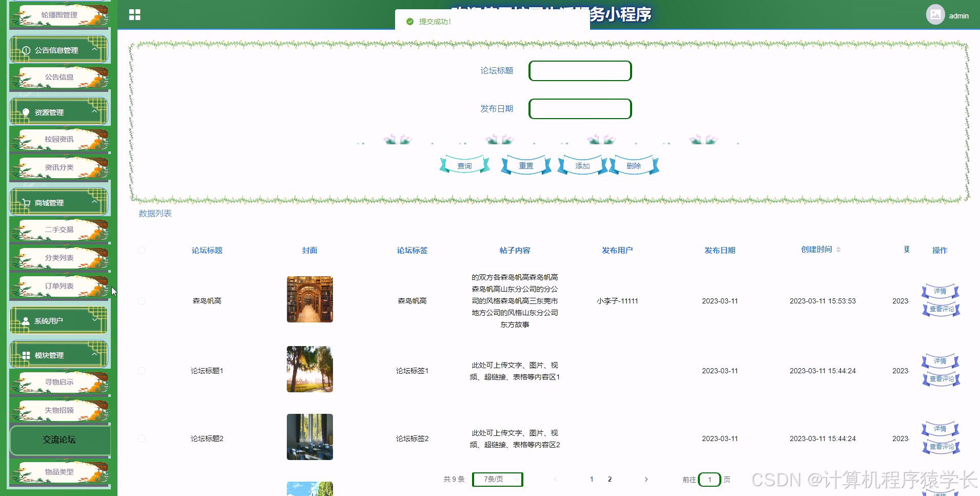Open 详情 for 森岛帆高 row
This screenshot has width=980, height=496.
(940, 291)
